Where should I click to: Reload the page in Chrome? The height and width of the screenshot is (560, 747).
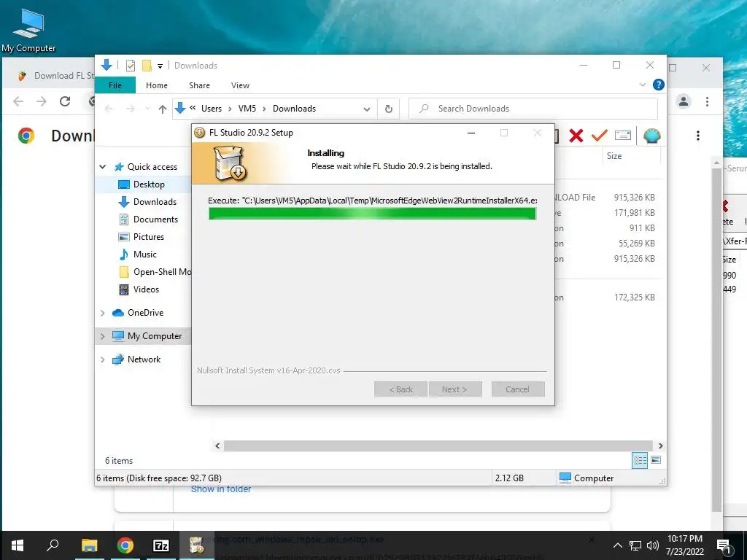coord(65,101)
